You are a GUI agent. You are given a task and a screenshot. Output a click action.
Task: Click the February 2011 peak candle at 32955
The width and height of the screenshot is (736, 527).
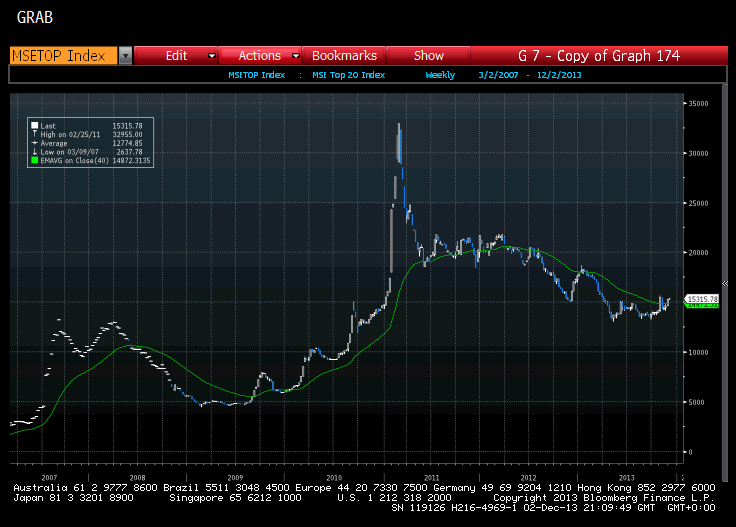click(x=399, y=142)
